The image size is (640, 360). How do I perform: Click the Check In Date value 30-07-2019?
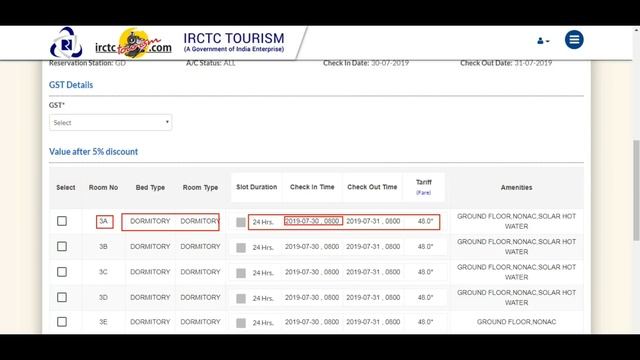coord(390,63)
